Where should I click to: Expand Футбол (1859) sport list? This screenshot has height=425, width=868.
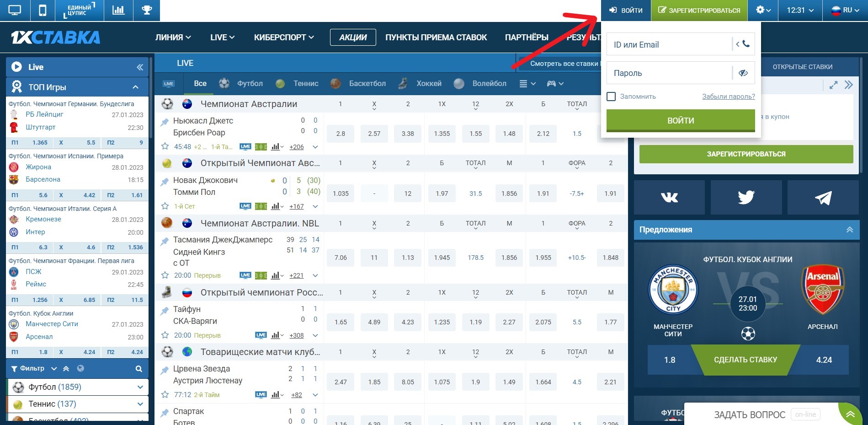click(x=140, y=387)
